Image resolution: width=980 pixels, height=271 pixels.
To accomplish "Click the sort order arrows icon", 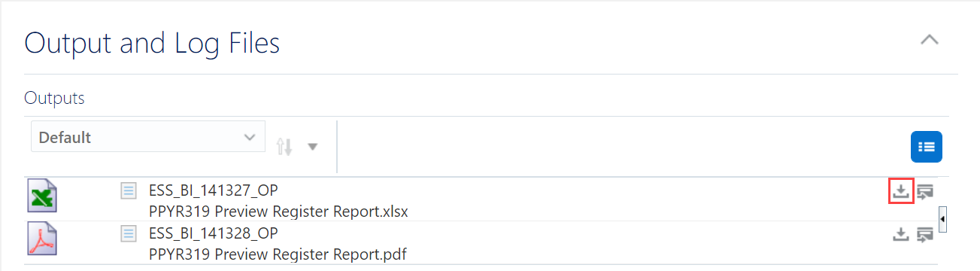I will (284, 146).
